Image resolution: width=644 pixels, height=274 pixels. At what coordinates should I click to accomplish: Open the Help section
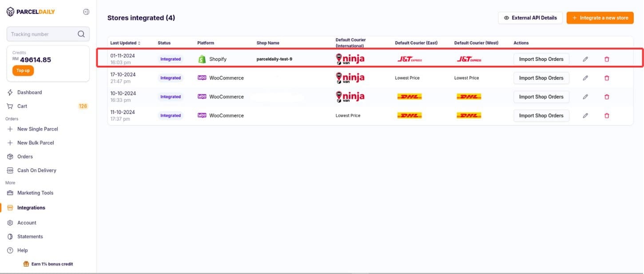point(22,250)
